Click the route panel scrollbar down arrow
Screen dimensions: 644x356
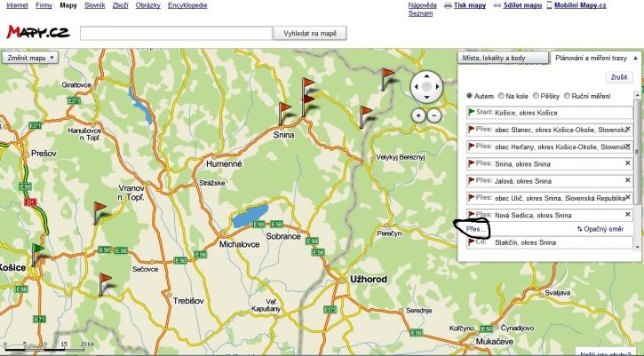(638, 247)
